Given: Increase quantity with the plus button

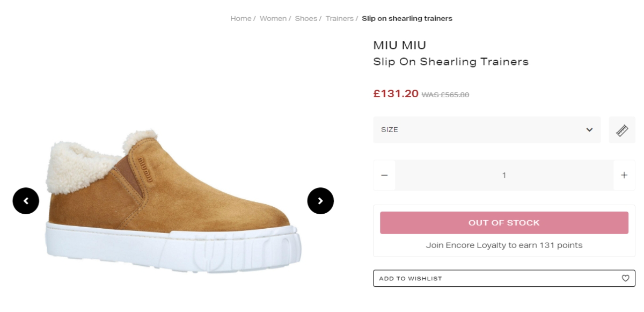Looking at the screenshot, I should tap(624, 175).
